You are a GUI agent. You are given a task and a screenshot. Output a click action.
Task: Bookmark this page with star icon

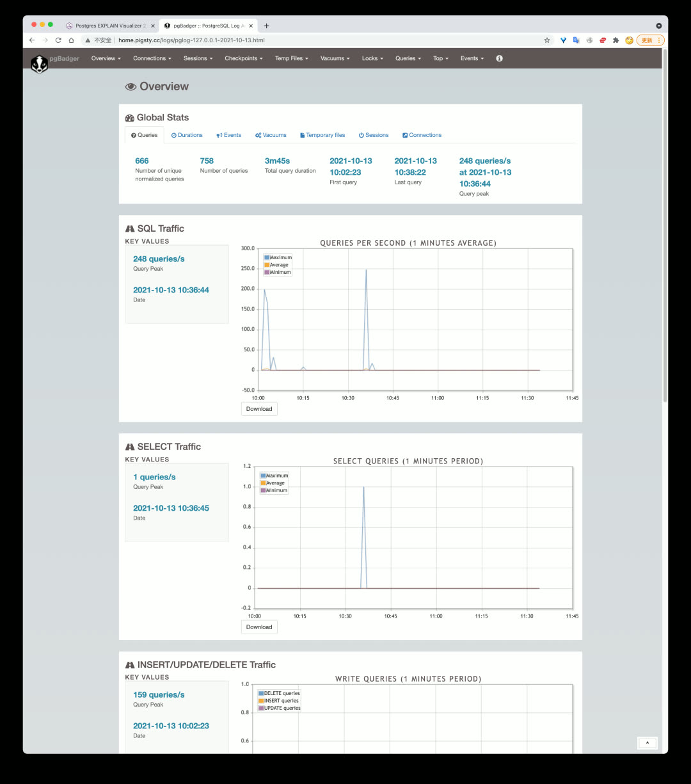(x=547, y=40)
